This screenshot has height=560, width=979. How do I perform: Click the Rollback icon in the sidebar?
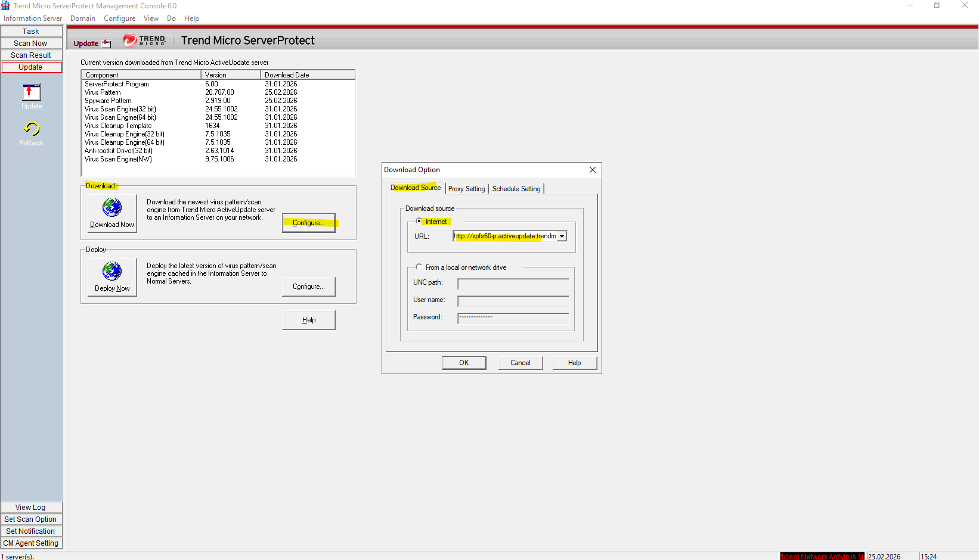(x=32, y=129)
